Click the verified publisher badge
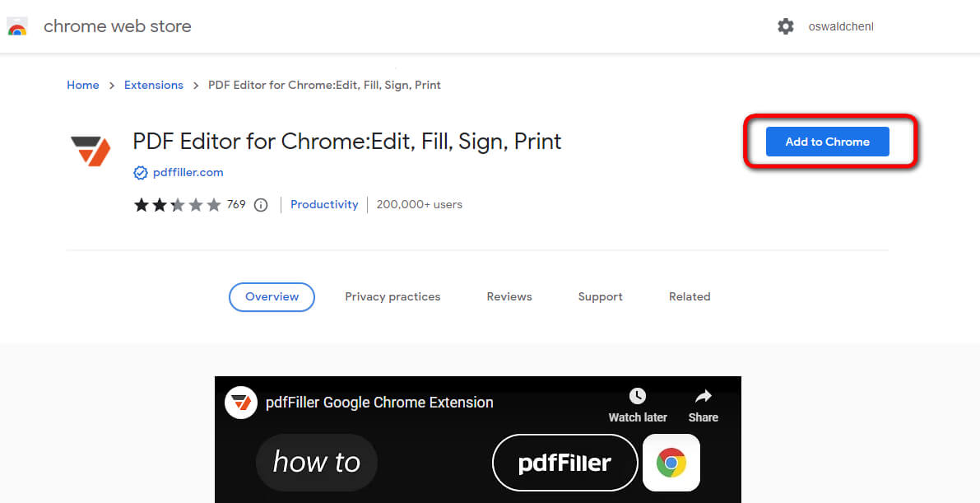Viewport: 980px width, 503px height. tap(141, 172)
